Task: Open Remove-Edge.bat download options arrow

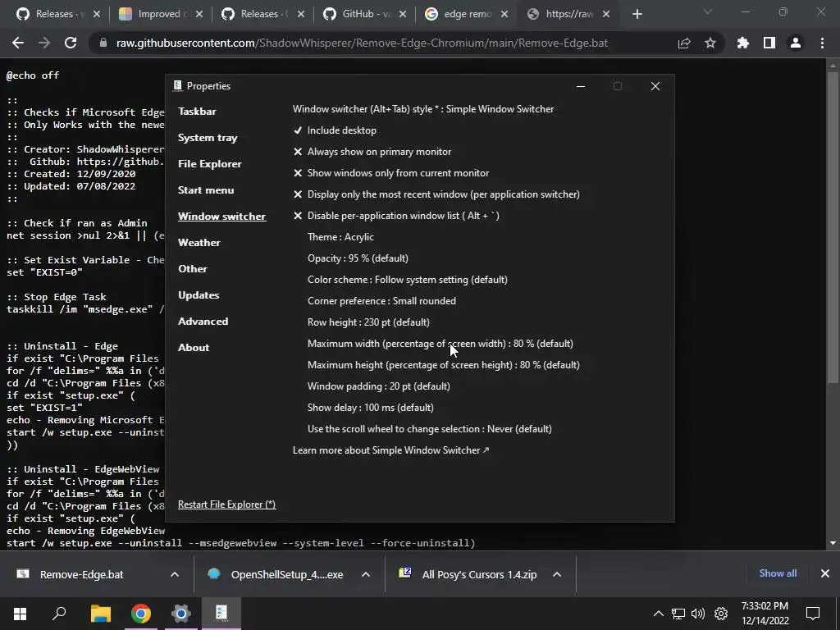Action: coord(175,574)
